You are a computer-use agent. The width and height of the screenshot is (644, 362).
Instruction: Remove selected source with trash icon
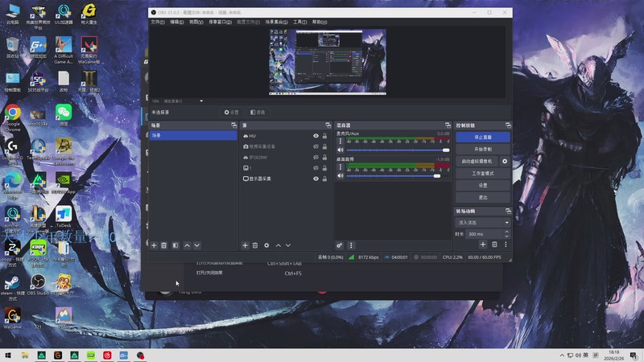point(255,245)
